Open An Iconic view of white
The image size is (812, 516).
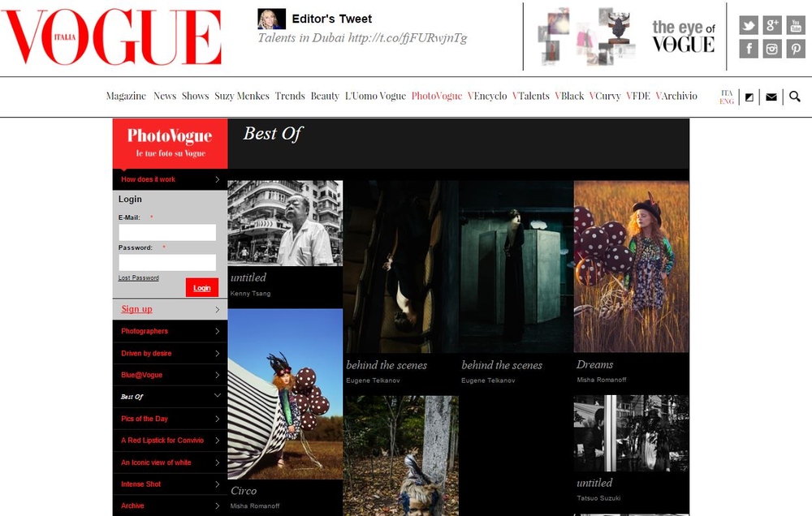[170, 462]
